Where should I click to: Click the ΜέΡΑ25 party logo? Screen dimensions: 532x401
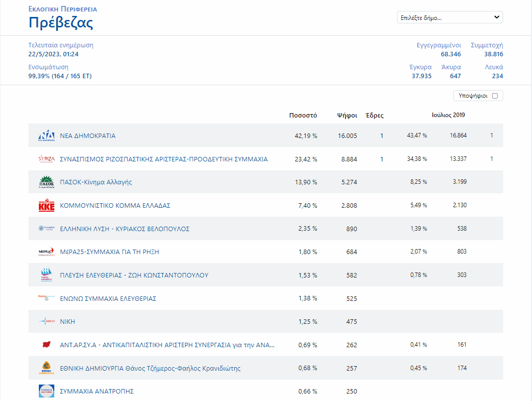point(46,252)
